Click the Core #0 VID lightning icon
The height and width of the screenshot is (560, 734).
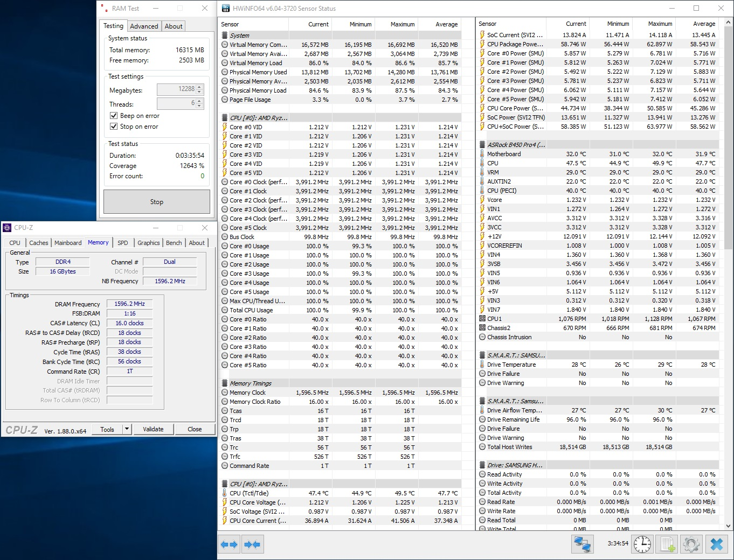pyautogui.click(x=225, y=127)
